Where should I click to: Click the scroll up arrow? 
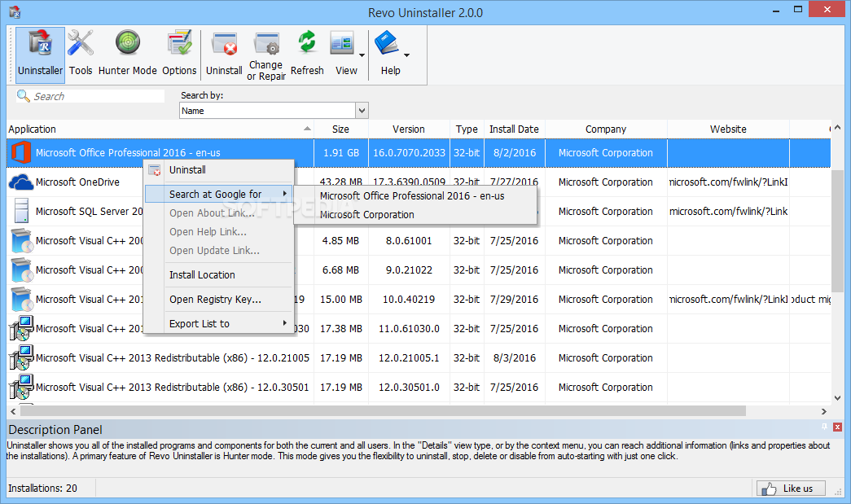click(837, 128)
